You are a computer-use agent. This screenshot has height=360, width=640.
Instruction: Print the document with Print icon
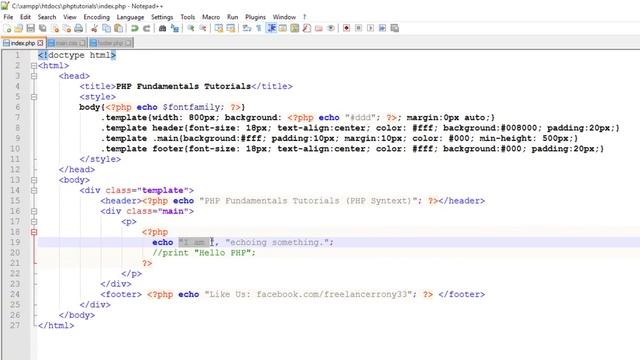click(x=78, y=28)
